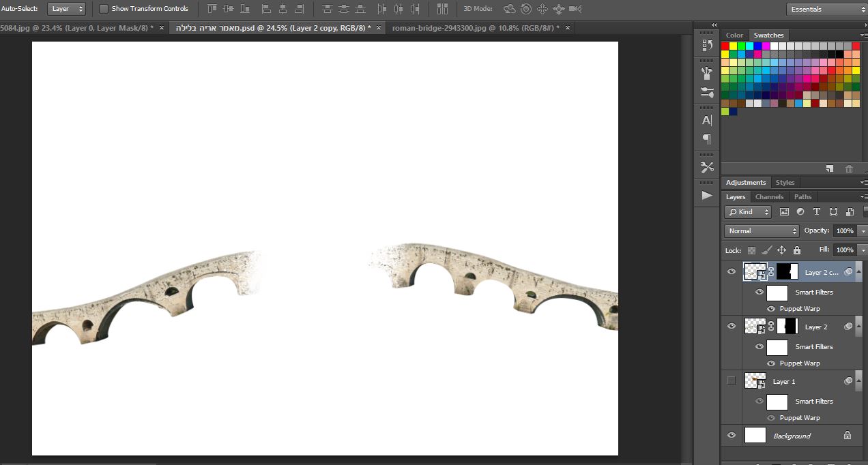Click the filter for type layers icon

click(x=817, y=212)
